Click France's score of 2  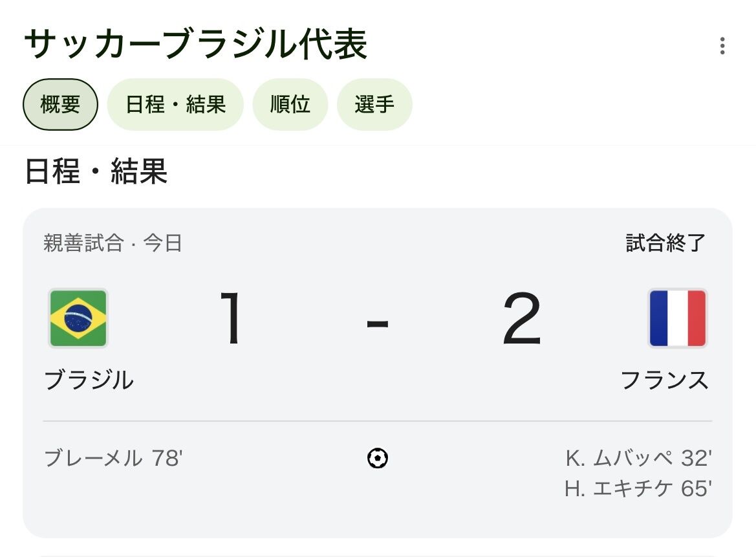[x=522, y=318]
